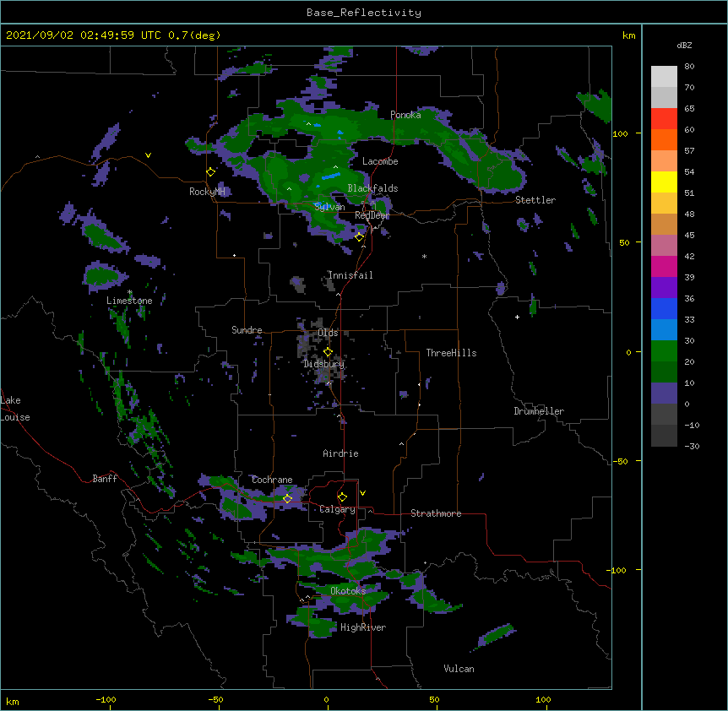
Task: Pick the yellow diamond marker below Cochrane
Action: [287, 498]
